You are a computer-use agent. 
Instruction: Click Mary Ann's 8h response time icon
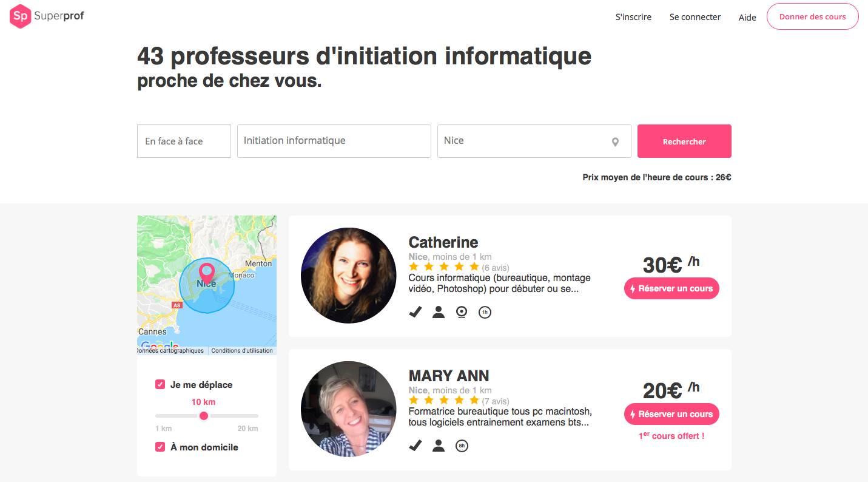click(462, 446)
